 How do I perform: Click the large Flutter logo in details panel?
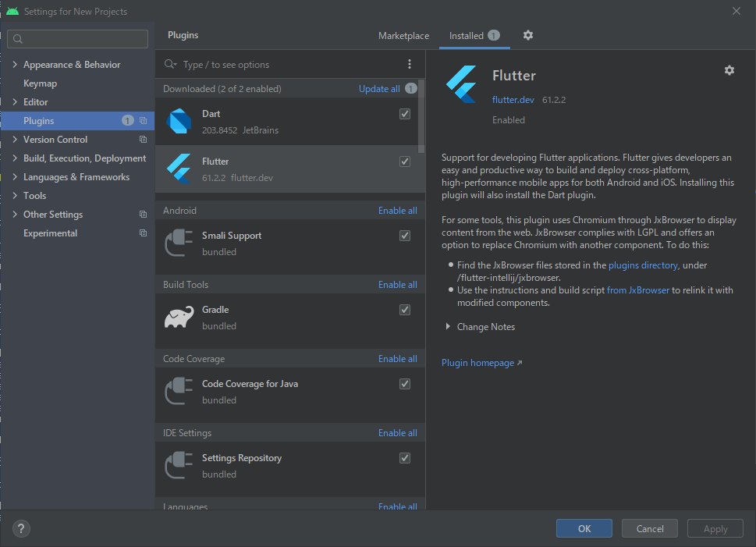click(462, 84)
